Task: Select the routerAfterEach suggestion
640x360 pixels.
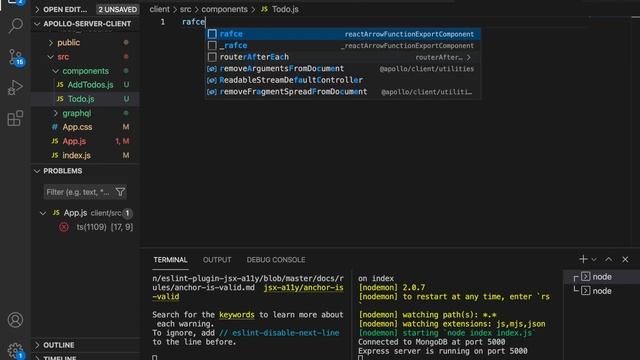Action: 343,57
